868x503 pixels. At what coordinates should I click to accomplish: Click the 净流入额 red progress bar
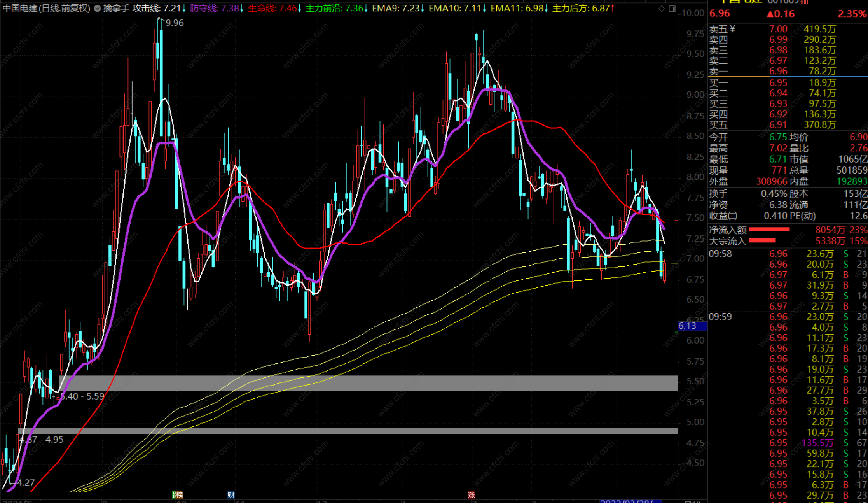(769, 230)
